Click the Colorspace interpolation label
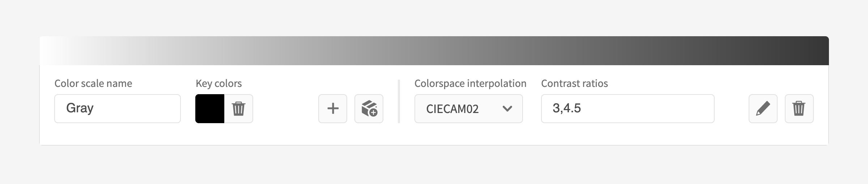Image resolution: width=868 pixels, height=184 pixels. click(471, 83)
